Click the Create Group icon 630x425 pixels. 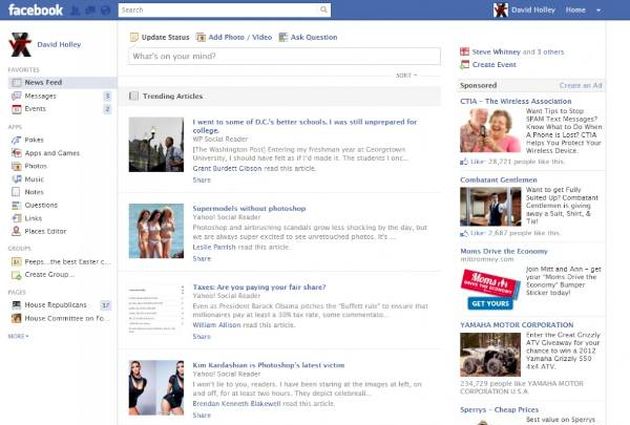click(x=16, y=275)
